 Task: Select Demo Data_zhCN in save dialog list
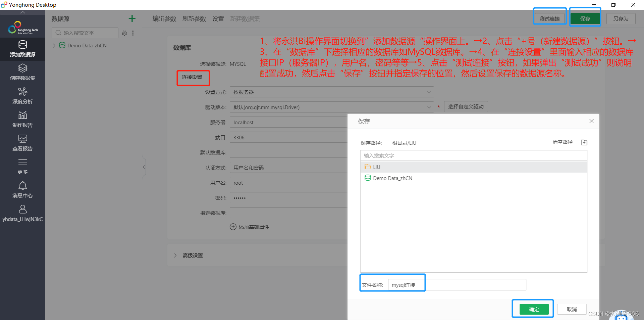(474, 178)
